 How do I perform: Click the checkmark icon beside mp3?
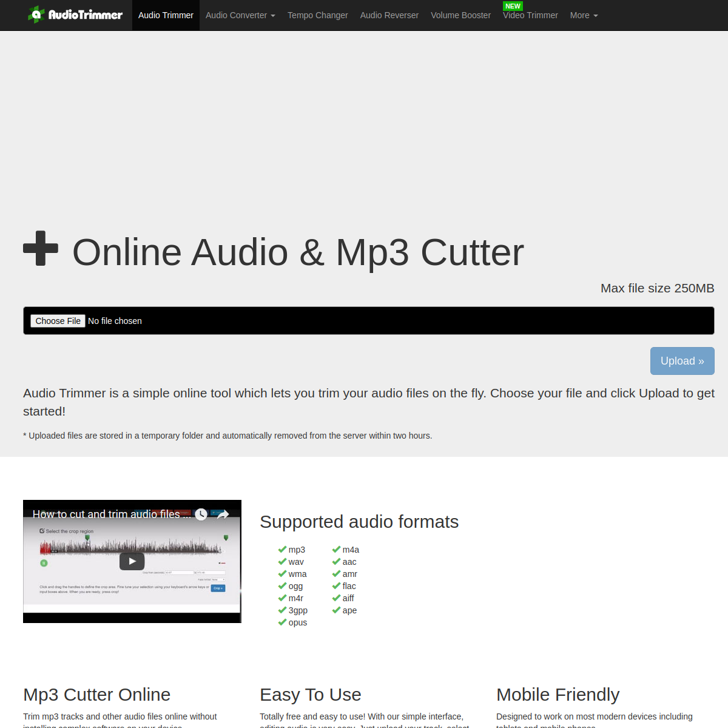click(x=283, y=549)
